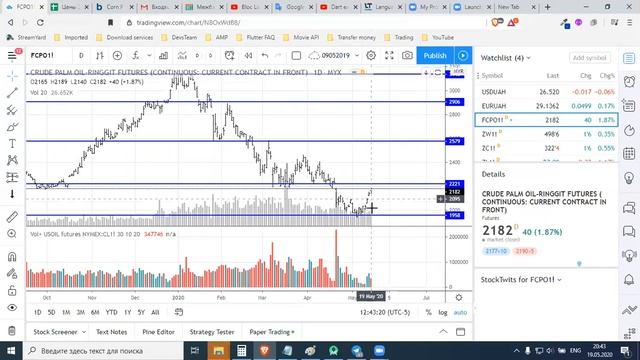The height and width of the screenshot is (360, 640).
Task: Open the Strategy Tester tab
Action: (212, 332)
